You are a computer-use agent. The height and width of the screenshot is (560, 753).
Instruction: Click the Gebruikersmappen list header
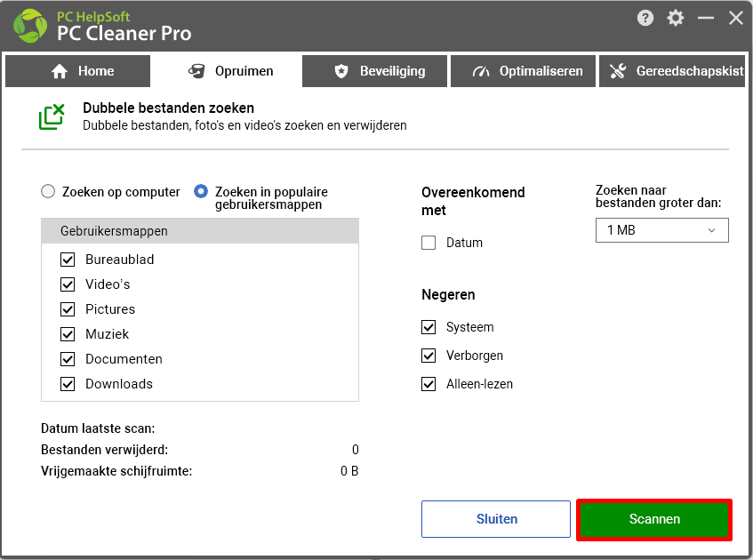pos(200,231)
